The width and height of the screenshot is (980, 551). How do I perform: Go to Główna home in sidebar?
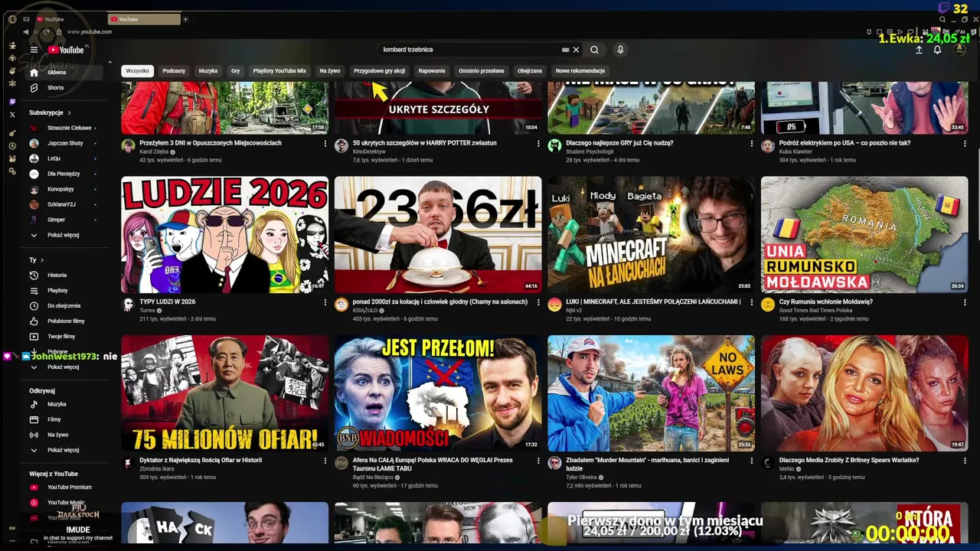pyautogui.click(x=63, y=73)
